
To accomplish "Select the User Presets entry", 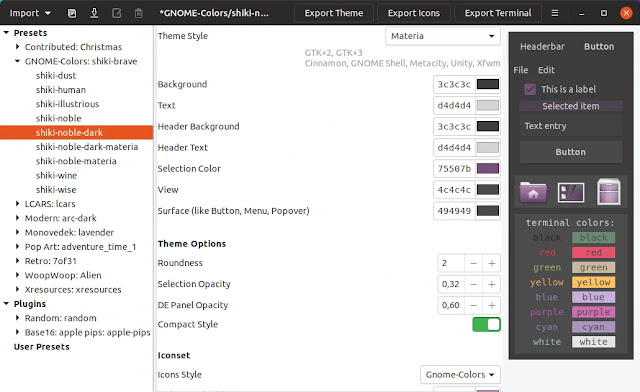I will point(42,347).
